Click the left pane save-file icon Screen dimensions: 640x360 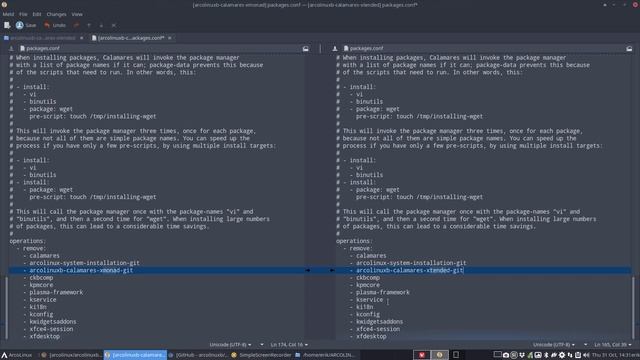[x=11, y=49]
